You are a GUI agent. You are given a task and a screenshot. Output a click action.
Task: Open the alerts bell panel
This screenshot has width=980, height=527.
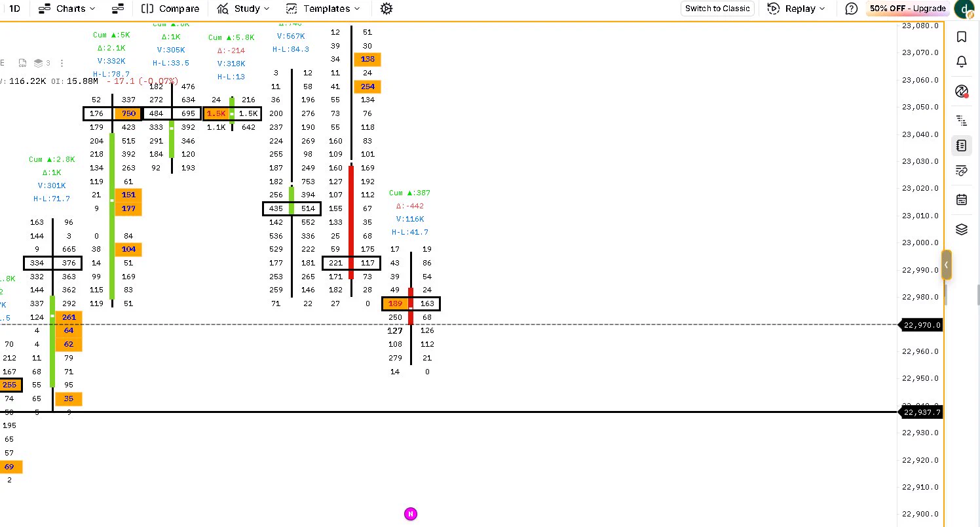pos(962,62)
